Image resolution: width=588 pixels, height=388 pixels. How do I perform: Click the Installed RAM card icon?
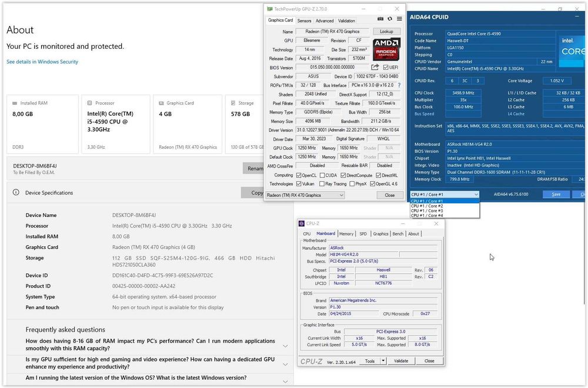point(15,103)
